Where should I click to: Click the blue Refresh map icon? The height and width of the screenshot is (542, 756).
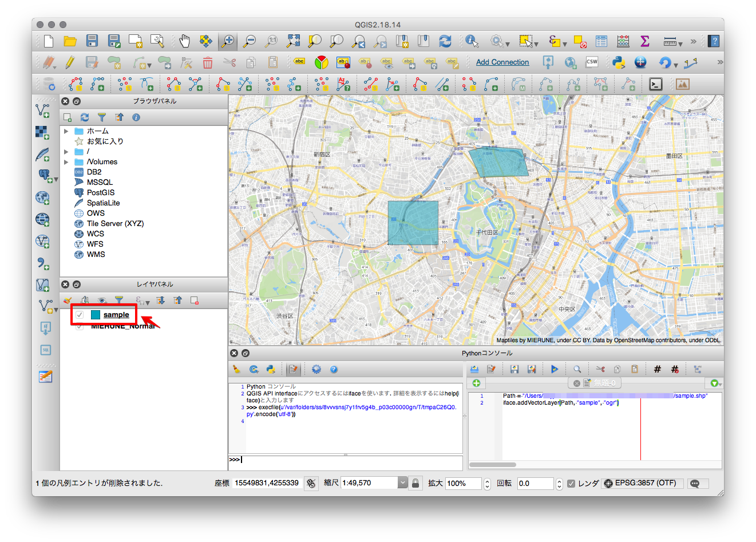click(x=445, y=41)
